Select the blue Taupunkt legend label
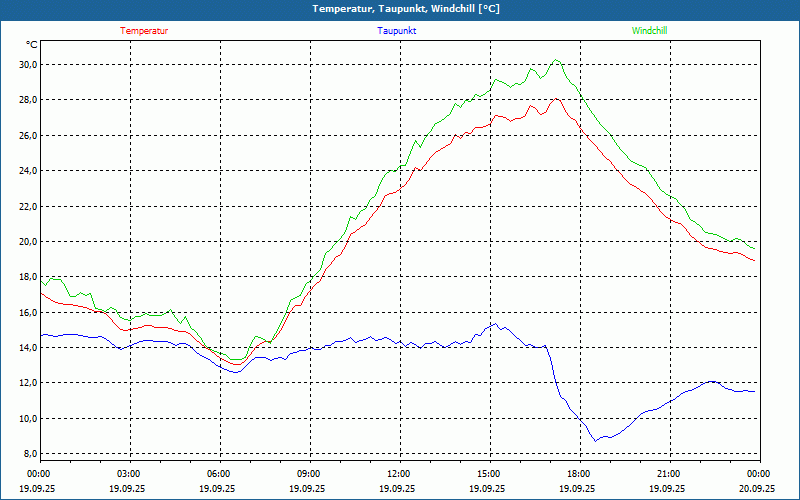This screenshot has width=800, height=500. 397,31
